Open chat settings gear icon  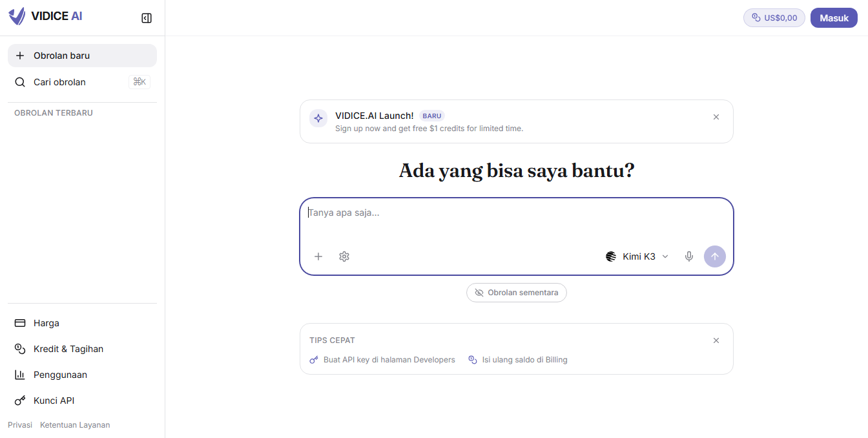pos(344,256)
